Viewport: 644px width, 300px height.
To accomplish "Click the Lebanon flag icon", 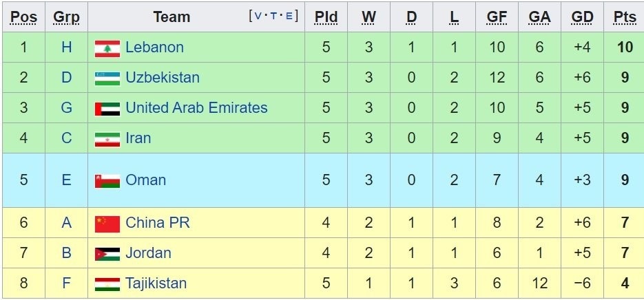I will 107,48.
